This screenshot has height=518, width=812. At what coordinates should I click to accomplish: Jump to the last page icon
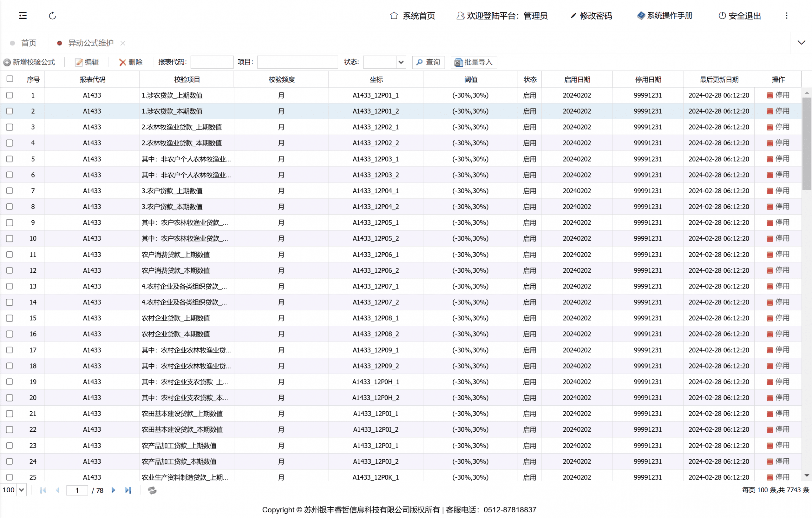[128, 490]
